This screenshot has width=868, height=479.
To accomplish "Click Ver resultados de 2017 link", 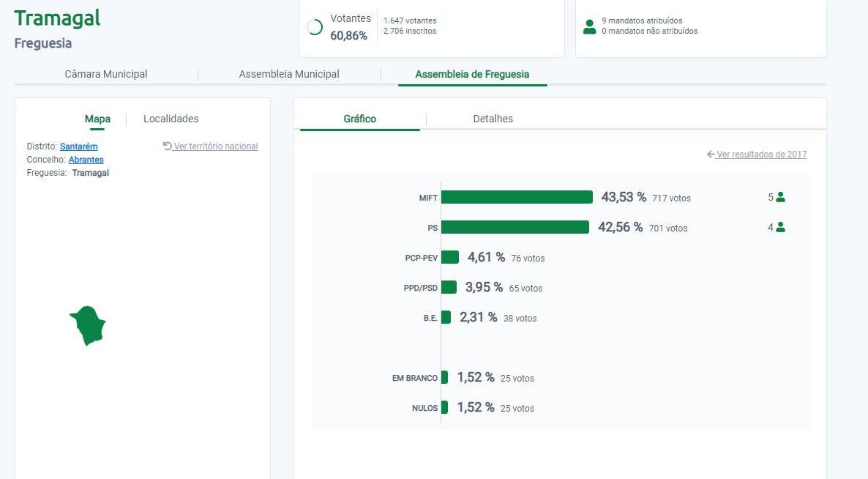I will [761, 155].
